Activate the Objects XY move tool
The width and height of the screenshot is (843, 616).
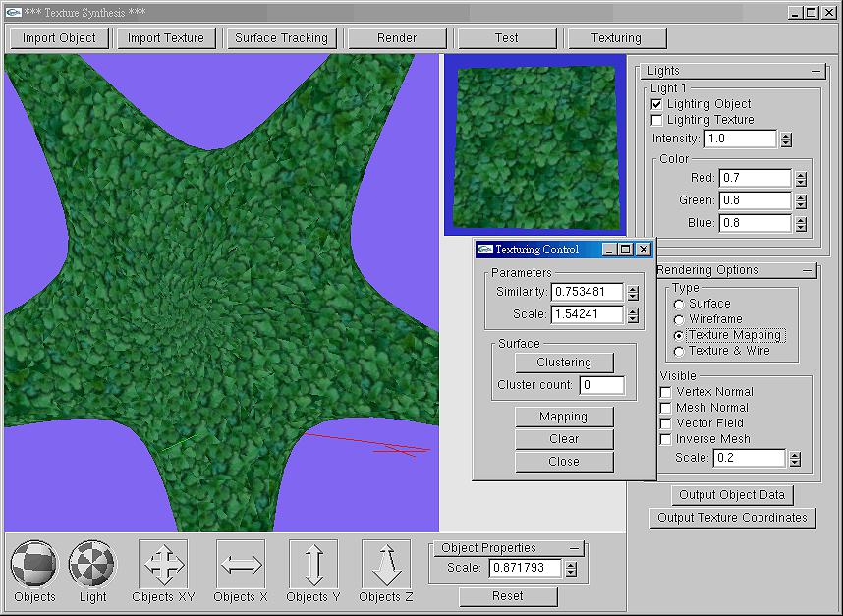[x=163, y=564]
